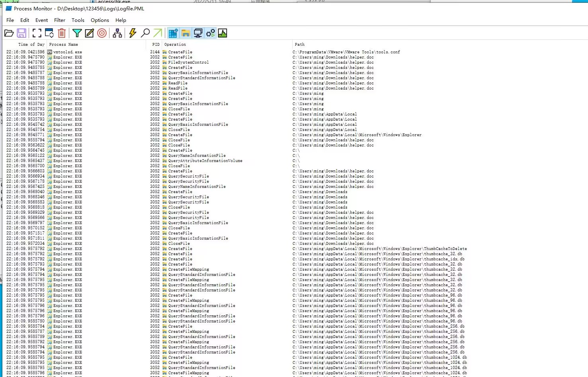This screenshot has height=377, width=588.
Task: Toggle event capture with the brackets icon
Action: pyautogui.click(x=37, y=33)
